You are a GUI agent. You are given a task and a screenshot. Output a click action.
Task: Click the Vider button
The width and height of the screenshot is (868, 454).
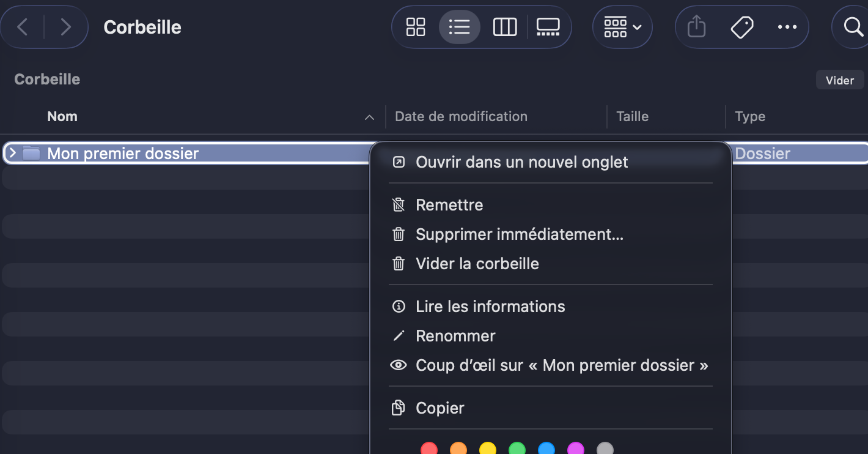tap(839, 80)
